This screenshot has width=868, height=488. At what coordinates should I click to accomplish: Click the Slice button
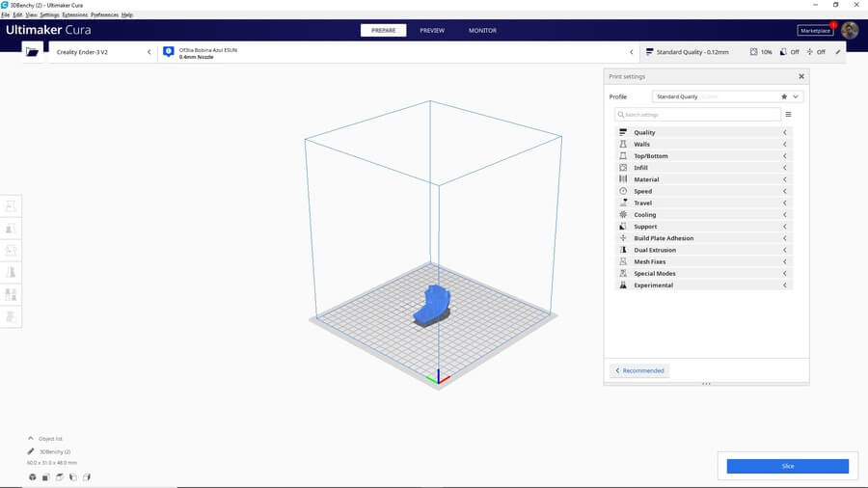[x=787, y=466]
